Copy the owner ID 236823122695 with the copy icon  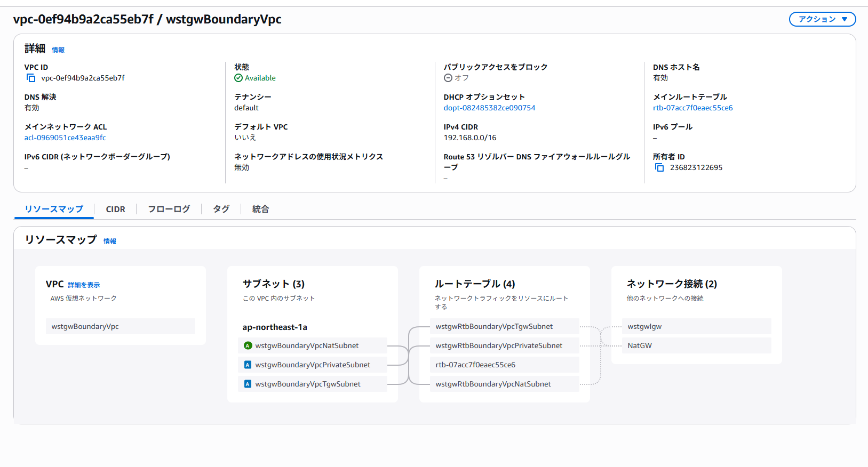tap(659, 167)
